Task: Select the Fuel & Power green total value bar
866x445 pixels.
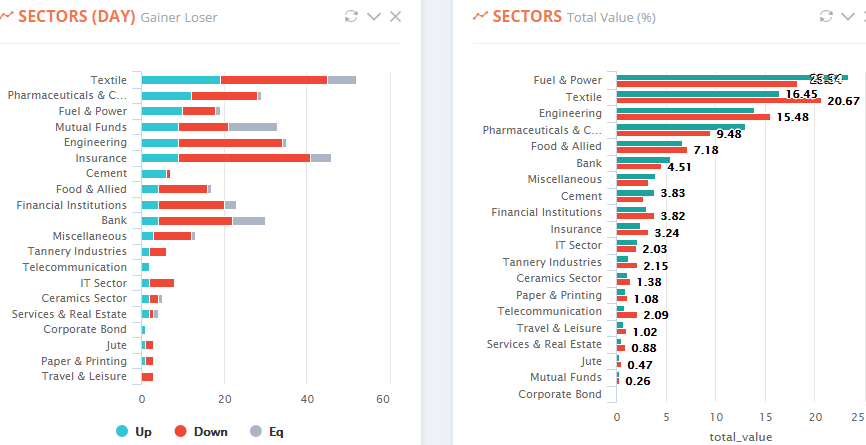Action: (x=732, y=78)
